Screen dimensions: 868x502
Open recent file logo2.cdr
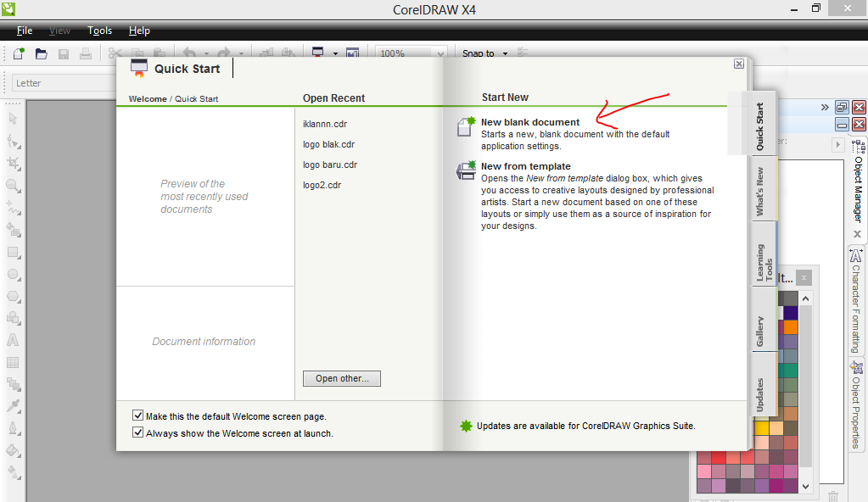tap(322, 185)
